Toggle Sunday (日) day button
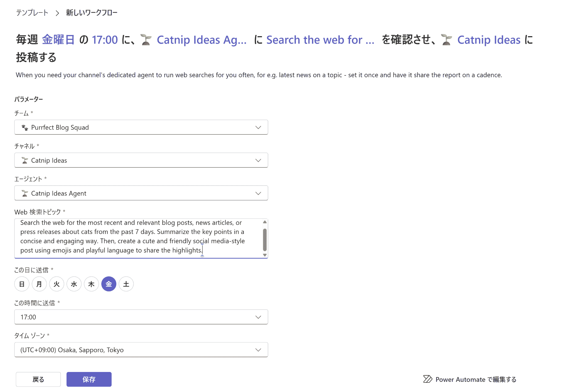The height and width of the screenshot is (392, 570). [x=22, y=284]
